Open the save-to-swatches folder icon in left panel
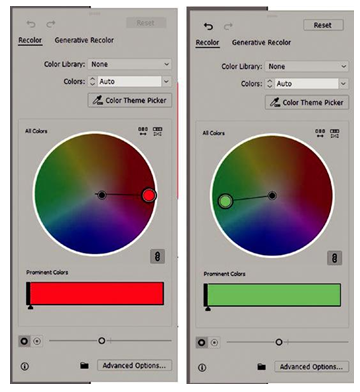The image size is (360, 392). click(84, 365)
